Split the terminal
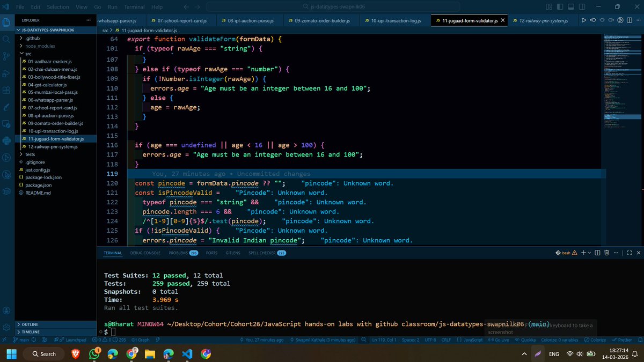Viewport: 644px width, 362px height. tap(597, 253)
